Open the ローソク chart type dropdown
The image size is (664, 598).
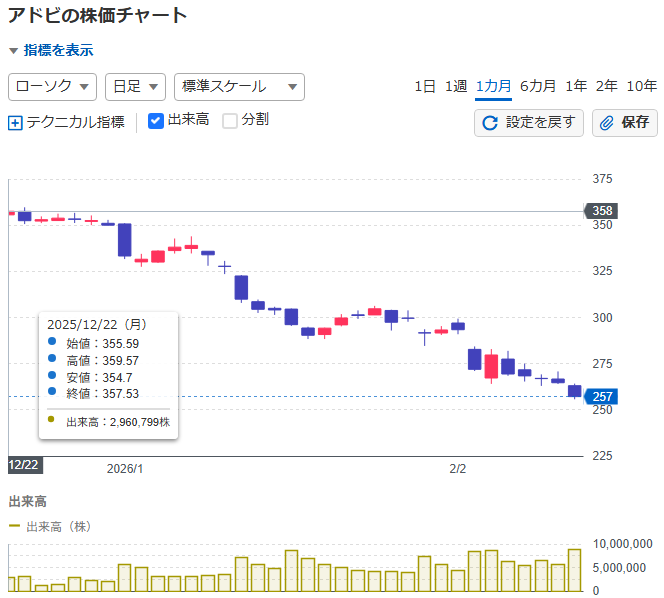(x=53, y=87)
